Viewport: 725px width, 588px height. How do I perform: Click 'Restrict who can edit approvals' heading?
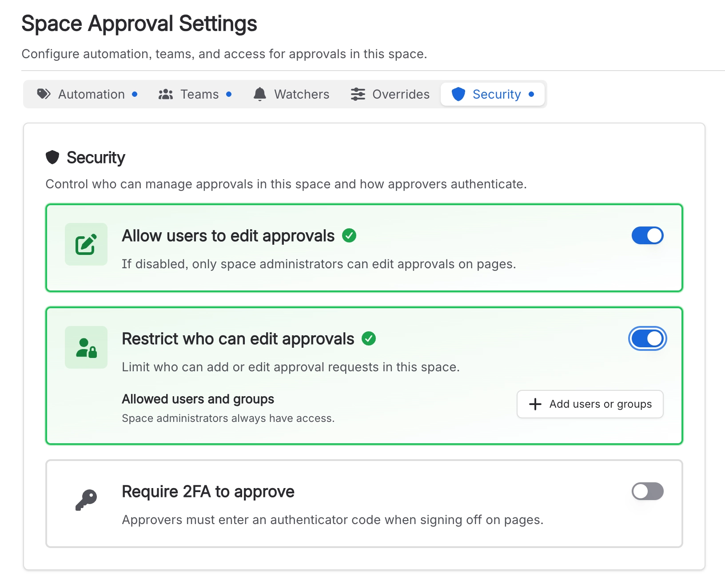pos(238,339)
